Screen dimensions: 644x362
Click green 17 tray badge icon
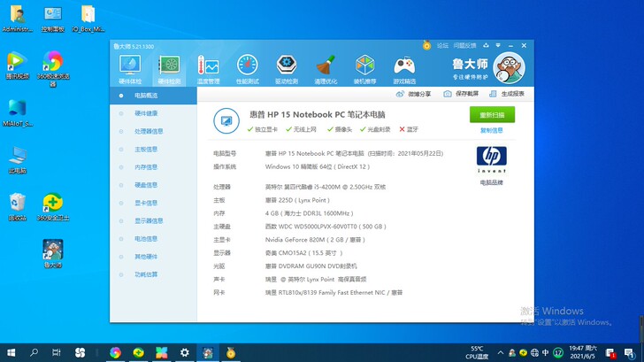(557, 352)
